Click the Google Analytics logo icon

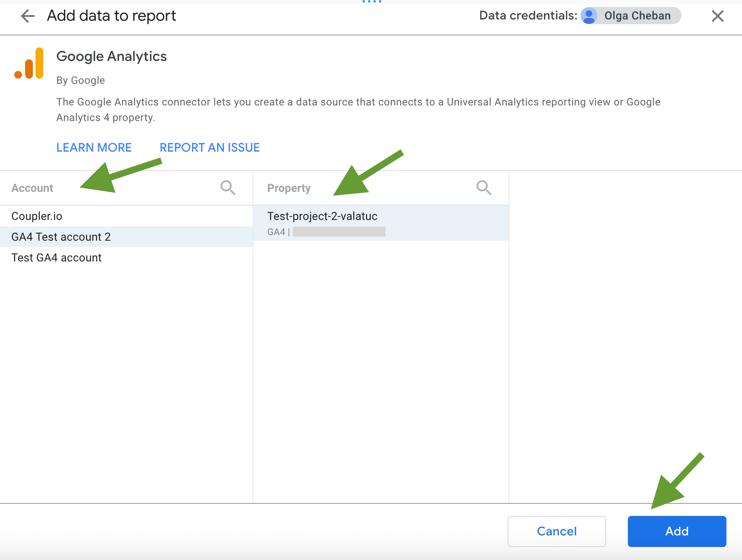[x=29, y=64]
